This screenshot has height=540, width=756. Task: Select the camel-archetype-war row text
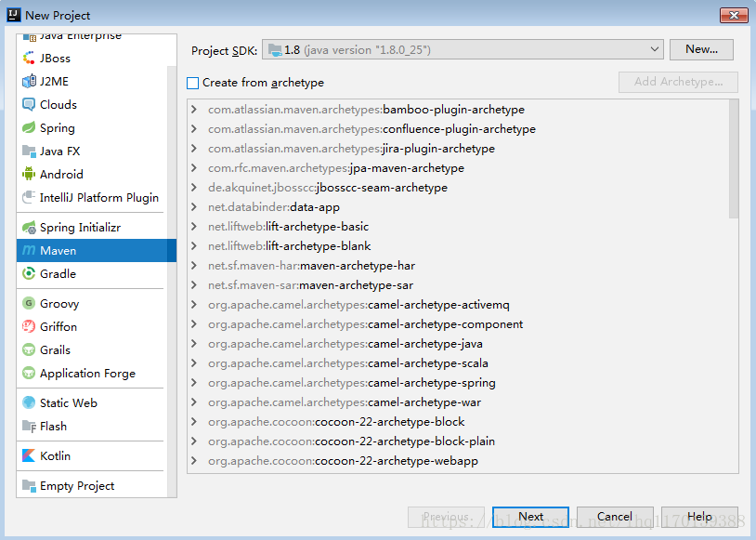coord(345,402)
